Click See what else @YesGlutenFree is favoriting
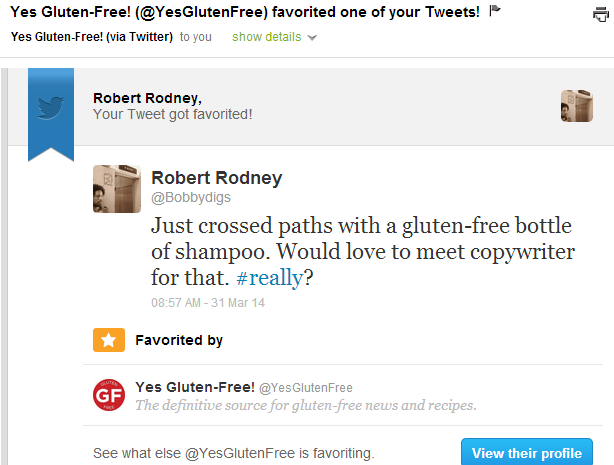Screen dimensions: 614x465 233,453
